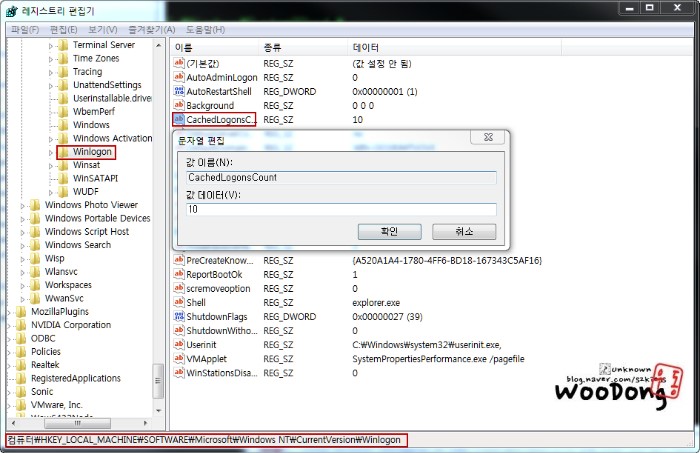Click the WinStationsDisa... value icon
Image resolution: width=700 pixels, height=453 pixels.
click(179, 373)
